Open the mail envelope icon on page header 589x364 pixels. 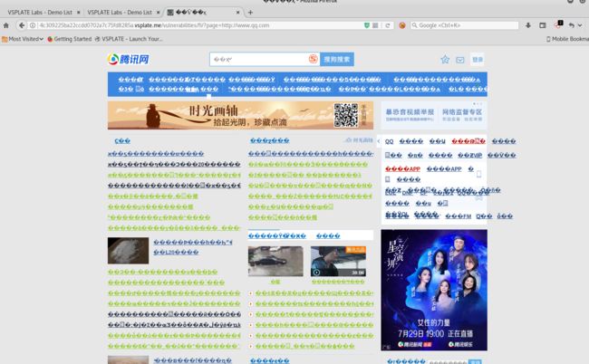click(460, 60)
